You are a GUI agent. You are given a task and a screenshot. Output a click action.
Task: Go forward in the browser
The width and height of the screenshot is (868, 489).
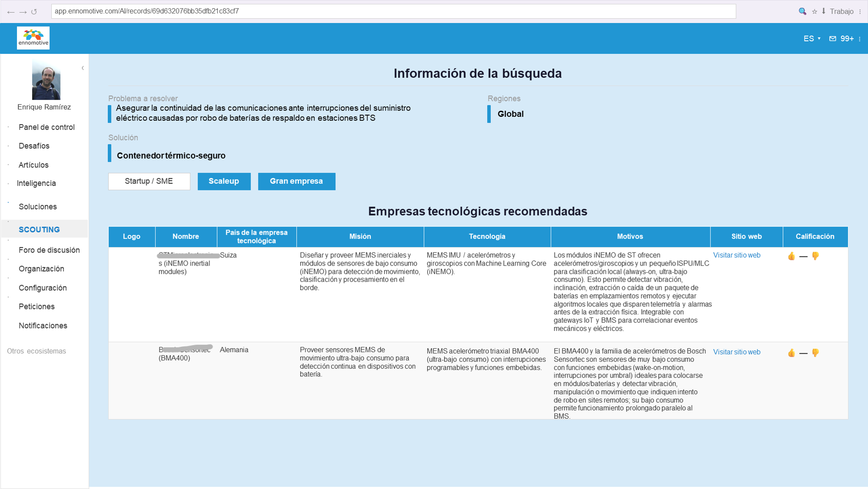point(23,12)
